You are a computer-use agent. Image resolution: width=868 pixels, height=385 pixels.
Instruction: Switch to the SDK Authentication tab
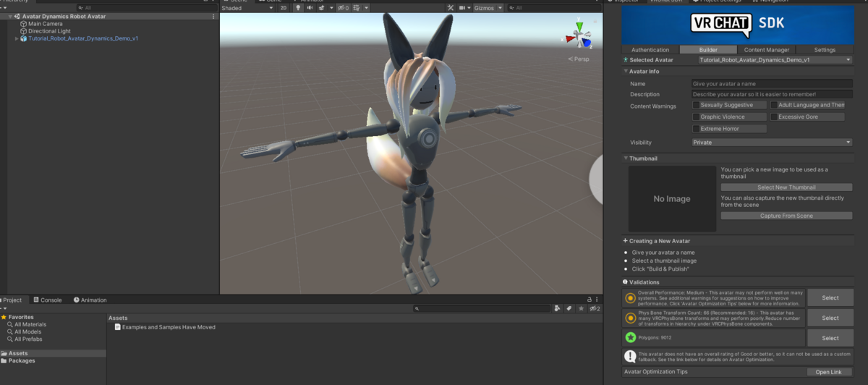click(650, 50)
